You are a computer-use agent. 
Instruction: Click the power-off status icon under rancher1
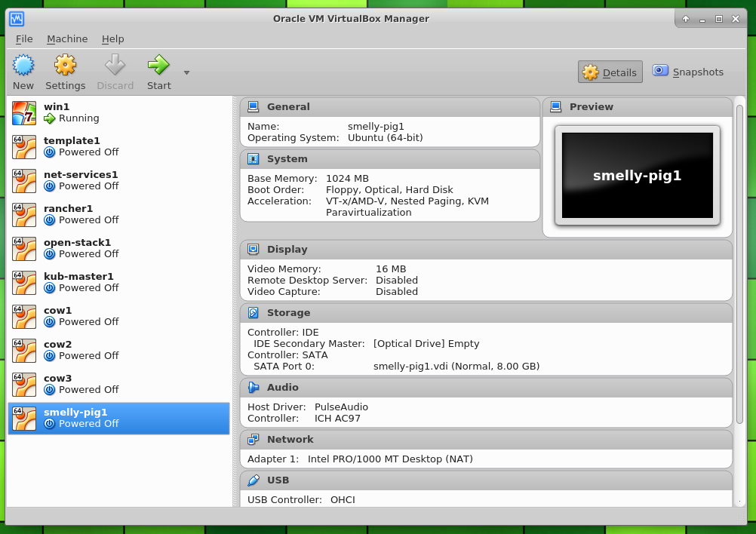(50, 220)
